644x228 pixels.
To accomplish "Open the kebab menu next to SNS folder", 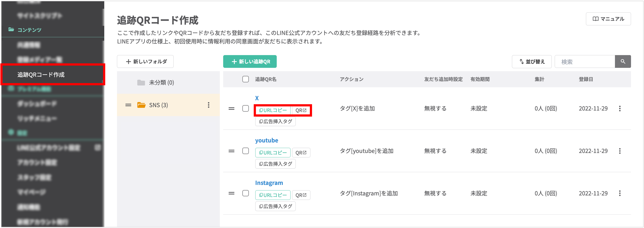I will (x=209, y=105).
